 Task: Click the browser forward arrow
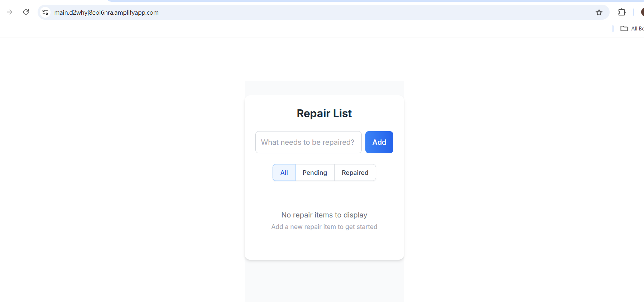click(x=10, y=12)
